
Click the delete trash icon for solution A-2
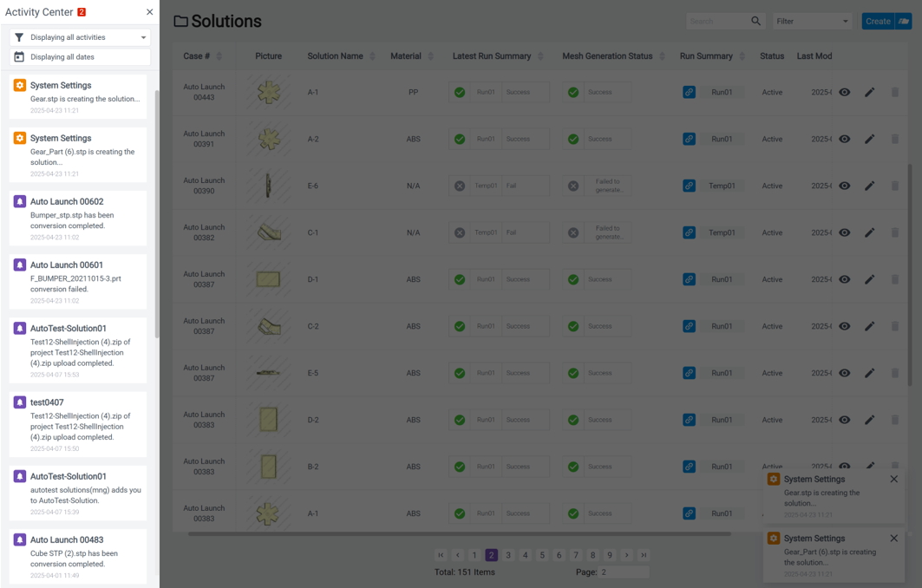[x=895, y=139]
